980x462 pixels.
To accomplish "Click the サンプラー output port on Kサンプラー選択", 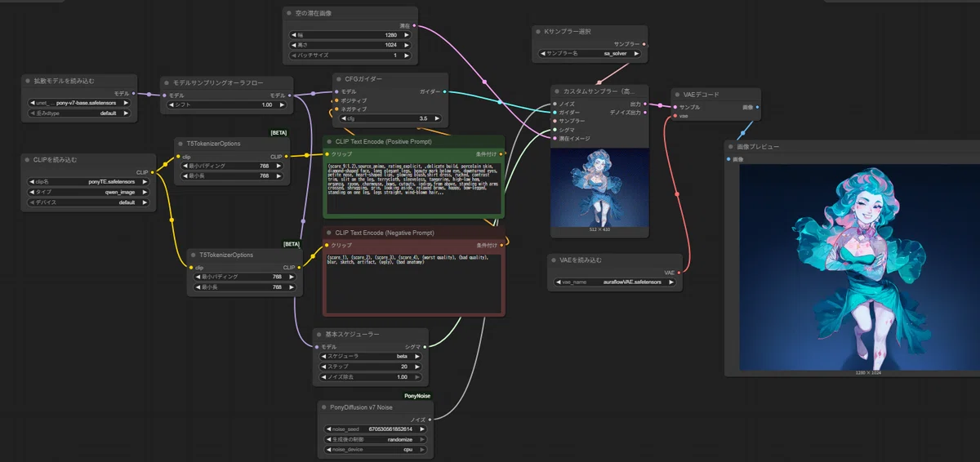I will (644, 44).
